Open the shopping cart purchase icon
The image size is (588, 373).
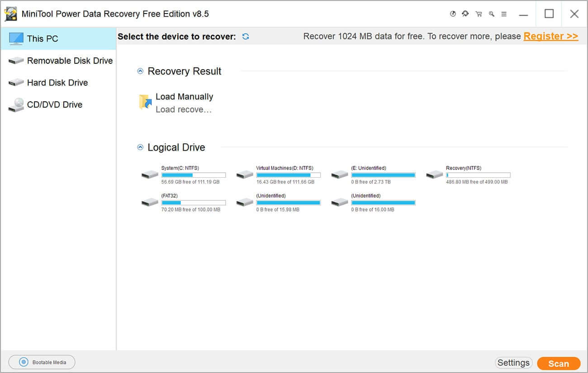[x=479, y=14]
